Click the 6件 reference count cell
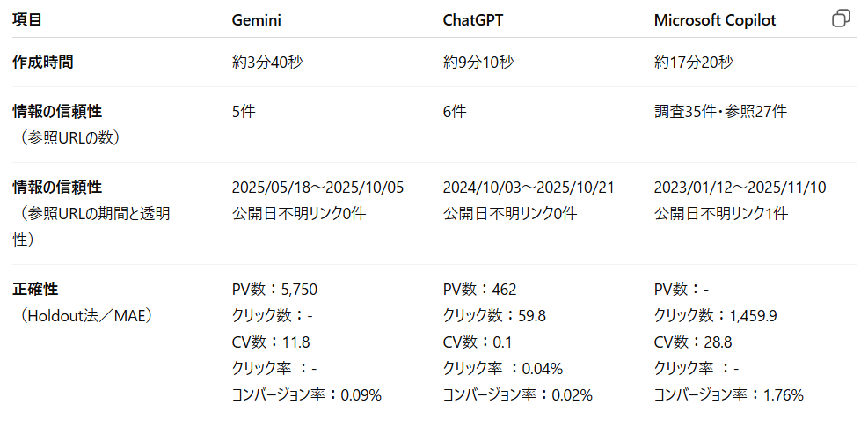 click(x=455, y=111)
